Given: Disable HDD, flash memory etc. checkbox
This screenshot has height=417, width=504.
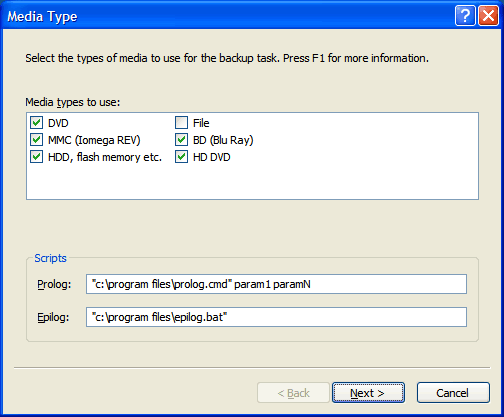Looking at the screenshot, I should [36, 157].
